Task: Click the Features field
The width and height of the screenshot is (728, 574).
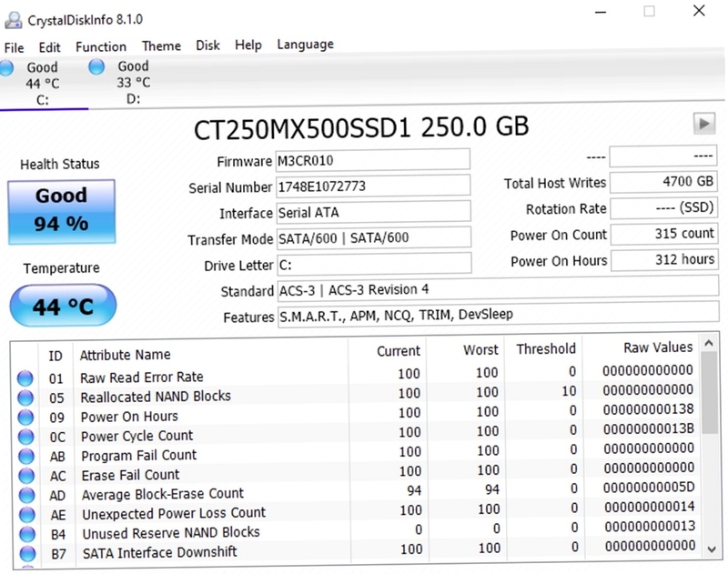Action: 498,315
